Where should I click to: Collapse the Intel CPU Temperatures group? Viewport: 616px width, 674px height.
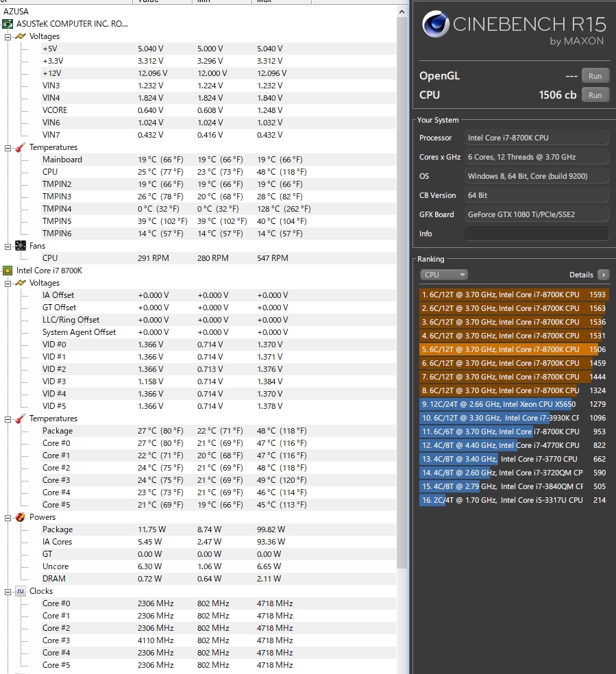[x=8, y=419]
